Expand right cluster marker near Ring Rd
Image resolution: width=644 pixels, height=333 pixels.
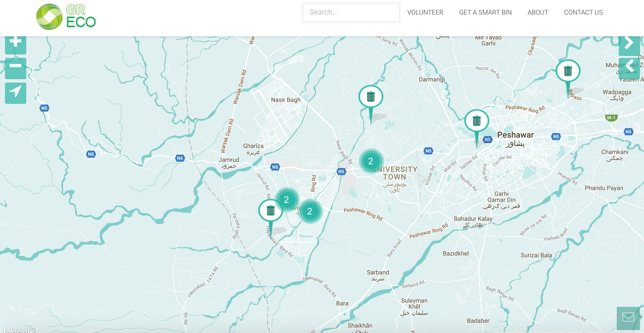pos(310,211)
